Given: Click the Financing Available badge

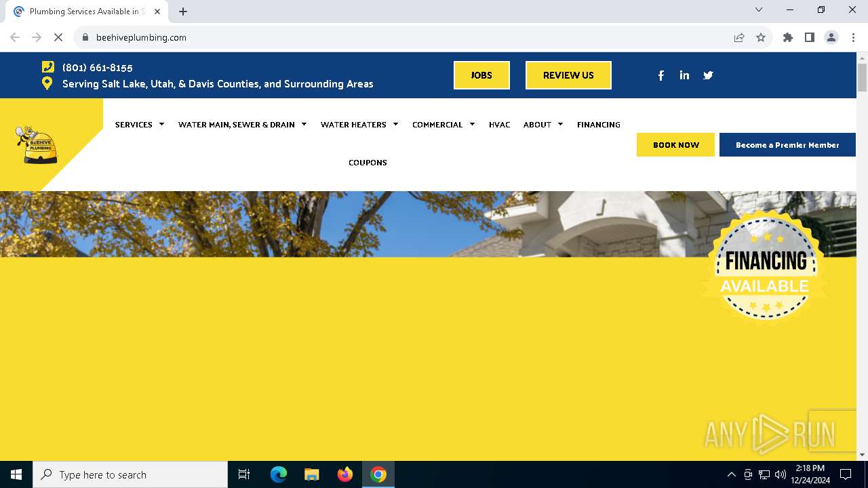Looking at the screenshot, I should 764,268.
